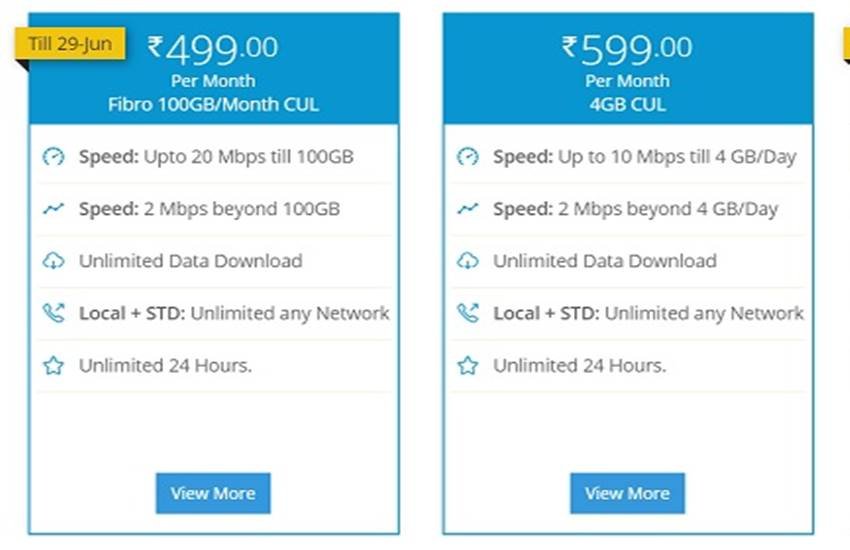Screen dimensions: 850x550
Task: Click Upto 20 Mbps till 100GB text
Action: click(249, 157)
